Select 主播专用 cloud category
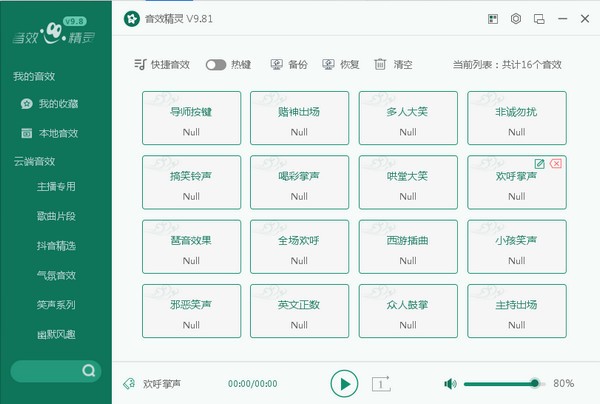The width and height of the screenshot is (600, 404). tap(56, 187)
